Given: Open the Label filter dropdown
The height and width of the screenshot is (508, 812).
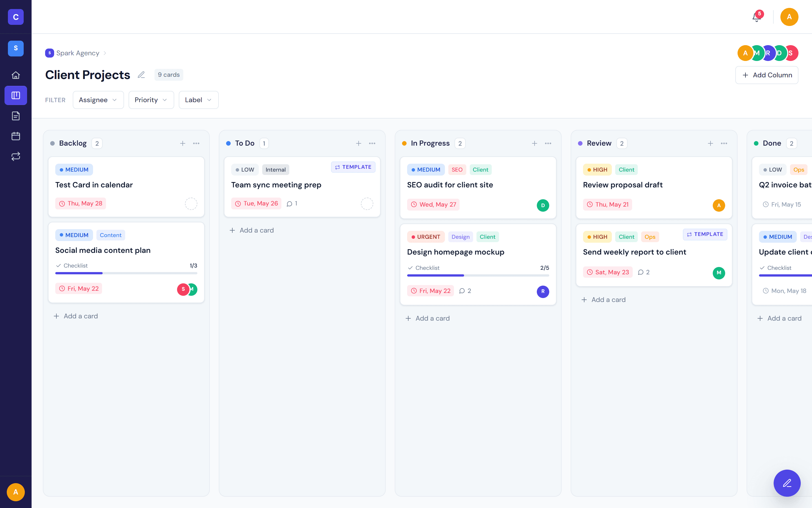Looking at the screenshot, I should point(199,100).
